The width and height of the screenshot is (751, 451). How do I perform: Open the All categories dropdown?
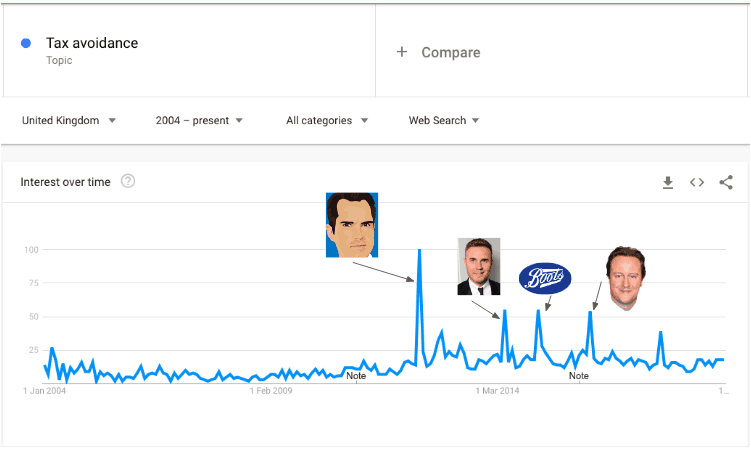[x=327, y=121]
